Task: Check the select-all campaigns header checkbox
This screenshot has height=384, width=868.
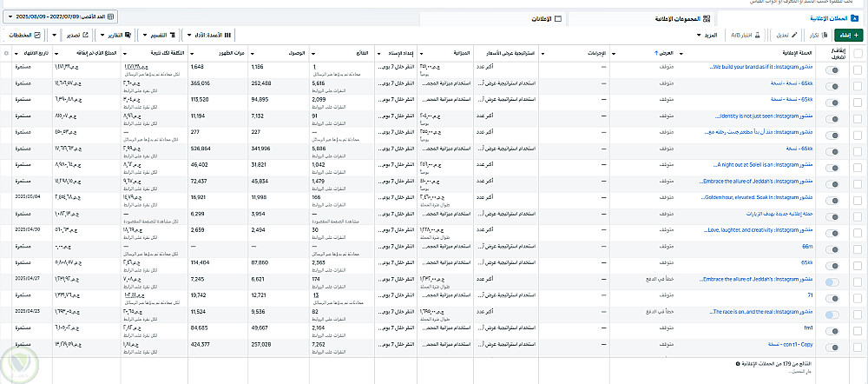Action: [858, 53]
